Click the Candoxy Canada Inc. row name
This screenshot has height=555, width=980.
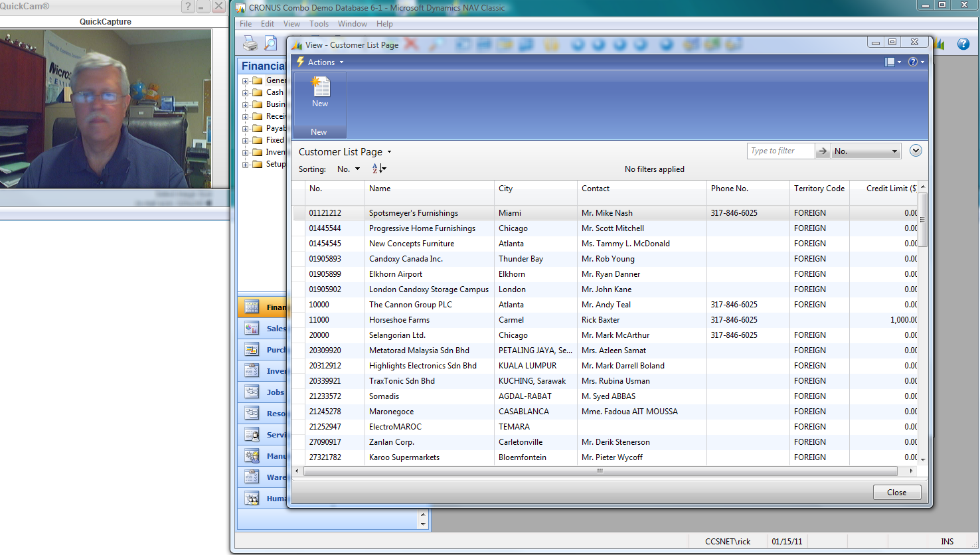(x=406, y=259)
